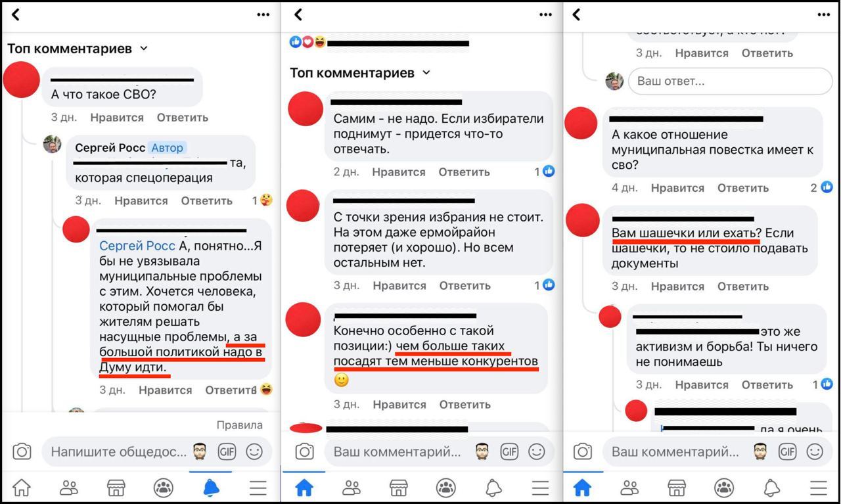Open emoji picker in right comment box
841x504 pixels.
[x=815, y=451]
